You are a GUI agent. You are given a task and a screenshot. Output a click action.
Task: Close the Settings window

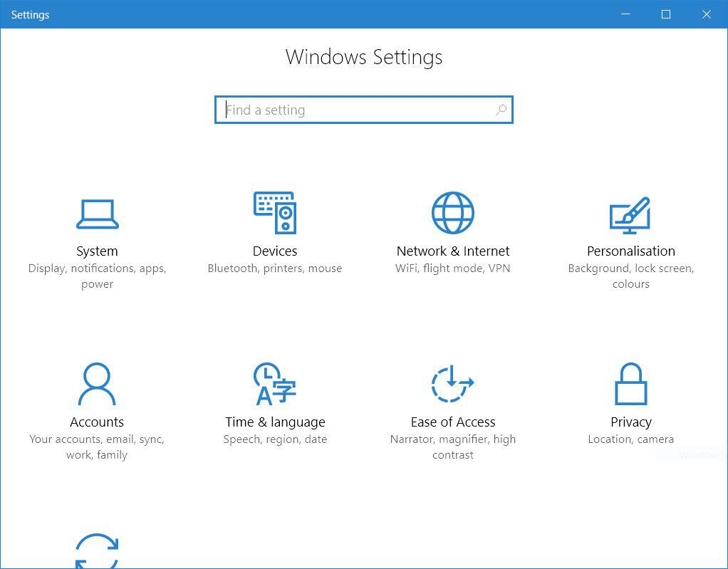[706, 14]
